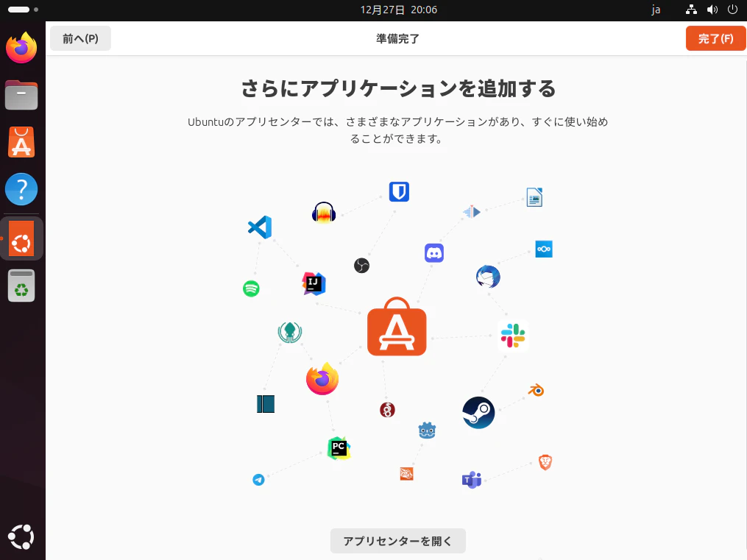Viewport: 747px width, 560px height.
Task: Click the heading さらにアプリケーションを追加する
Action: tap(398, 89)
